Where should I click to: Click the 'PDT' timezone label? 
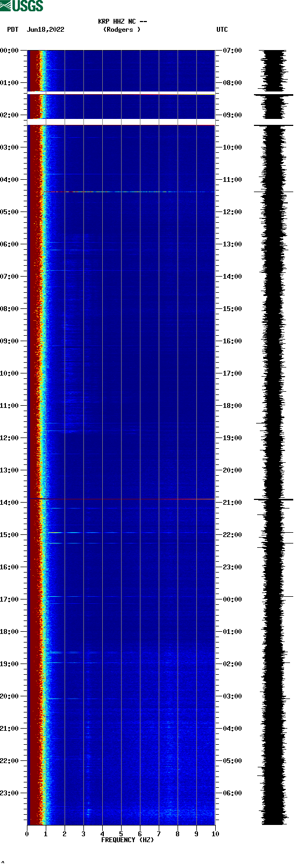13,30
